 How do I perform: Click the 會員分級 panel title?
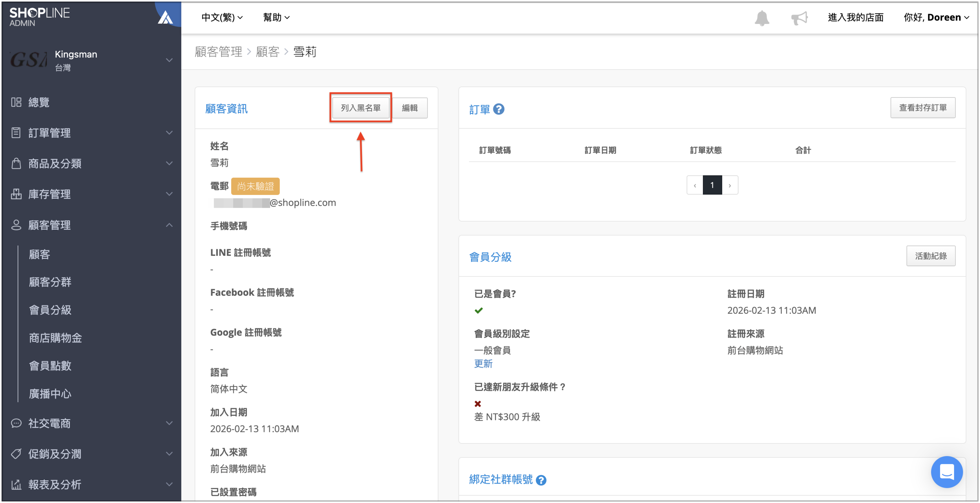(490, 257)
